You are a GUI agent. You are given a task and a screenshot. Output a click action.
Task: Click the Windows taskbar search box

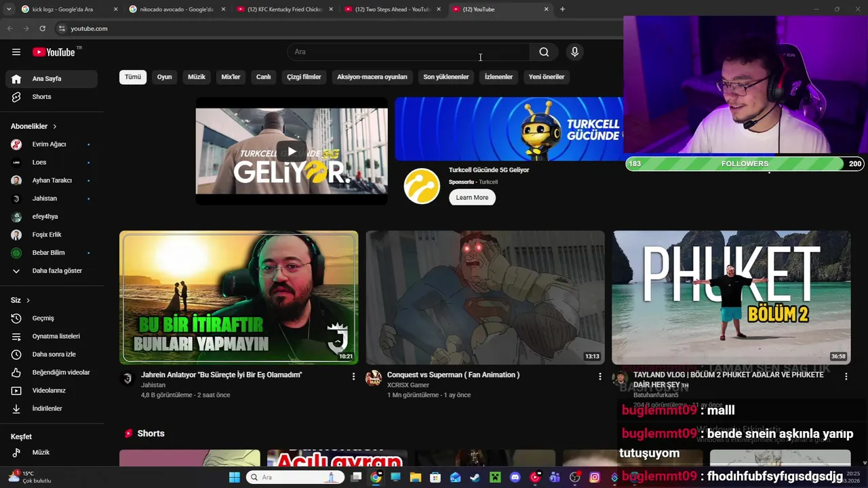pos(296,477)
